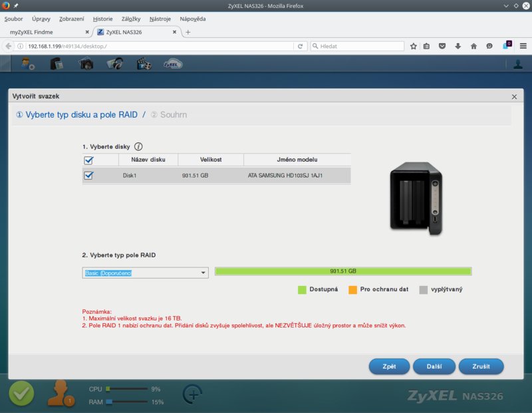Image resolution: width=532 pixels, height=413 pixels.
Task: Click the CPU usage bar
Action: 126,389
